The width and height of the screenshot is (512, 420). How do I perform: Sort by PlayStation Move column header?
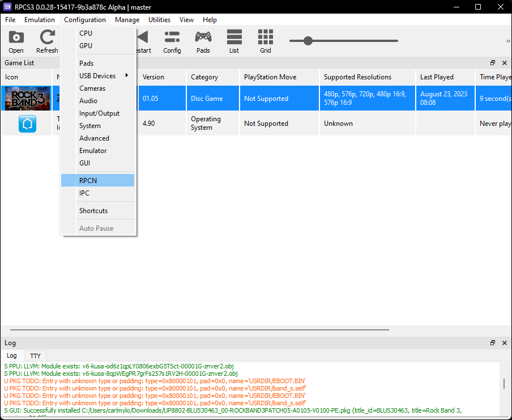[x=280, y=77]
